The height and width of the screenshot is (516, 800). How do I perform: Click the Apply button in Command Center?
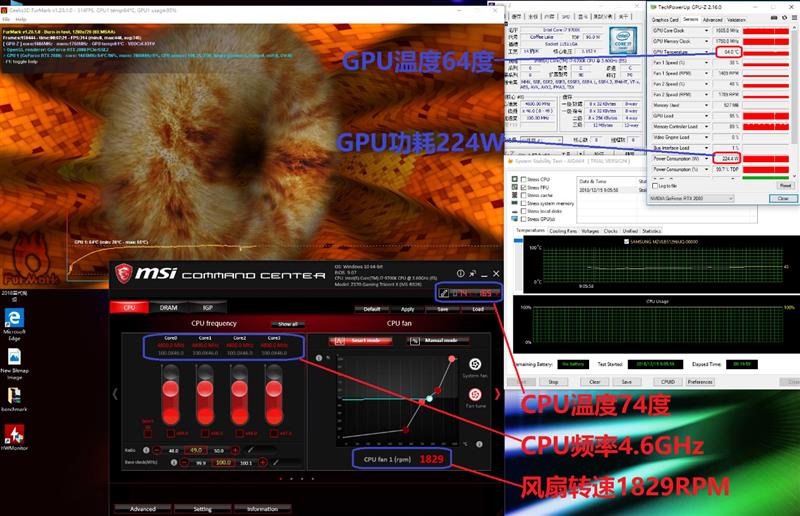tap(407, 309)
